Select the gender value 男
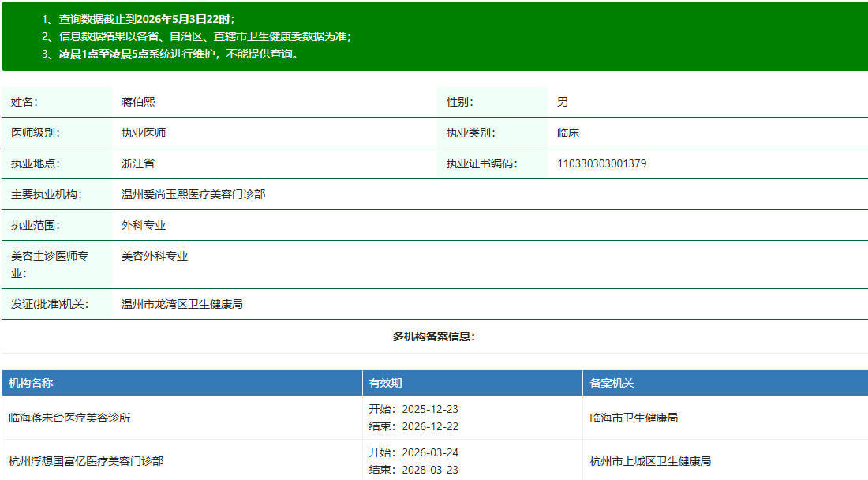 (x=563, y=102)
